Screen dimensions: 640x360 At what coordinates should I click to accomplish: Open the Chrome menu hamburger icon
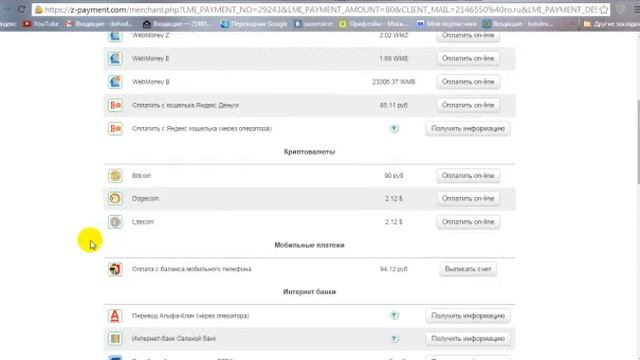[x=636, y=9]
